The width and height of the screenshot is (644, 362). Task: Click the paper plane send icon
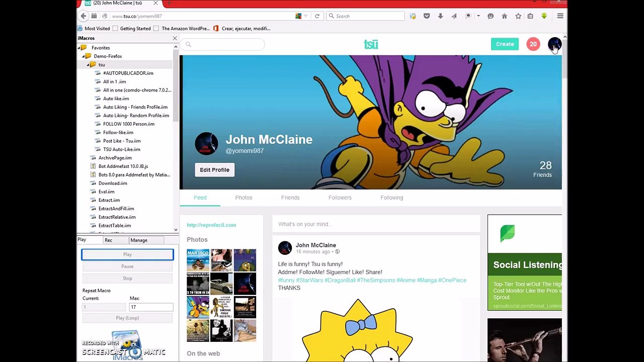point(454,16)
